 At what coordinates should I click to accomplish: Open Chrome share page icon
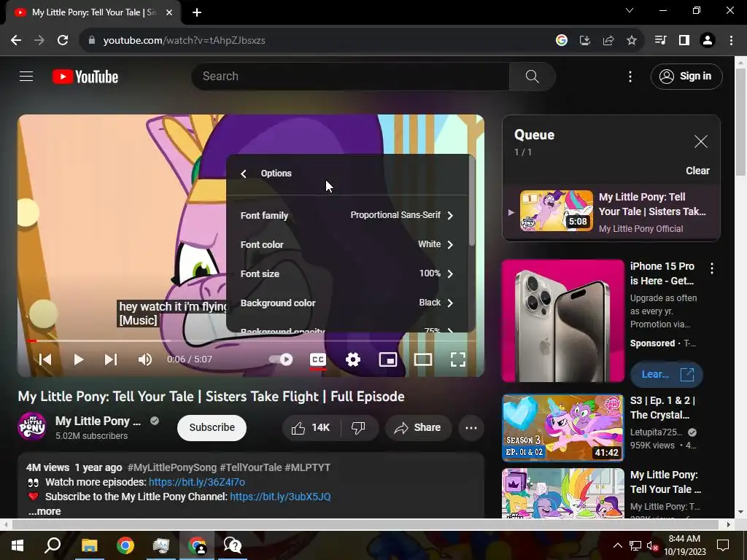(608, 41)
